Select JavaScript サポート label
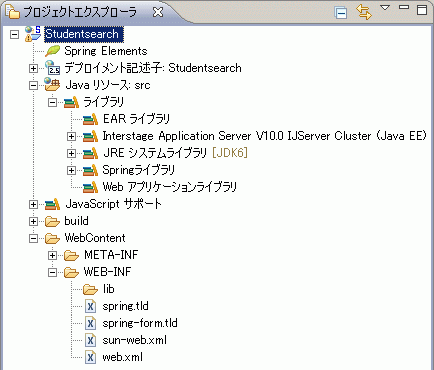 113,204
